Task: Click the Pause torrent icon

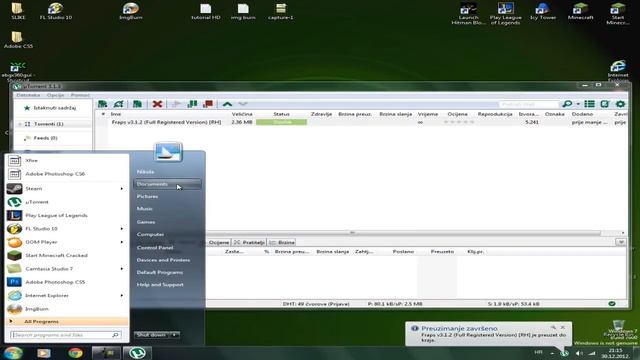Action: [192, 104]
